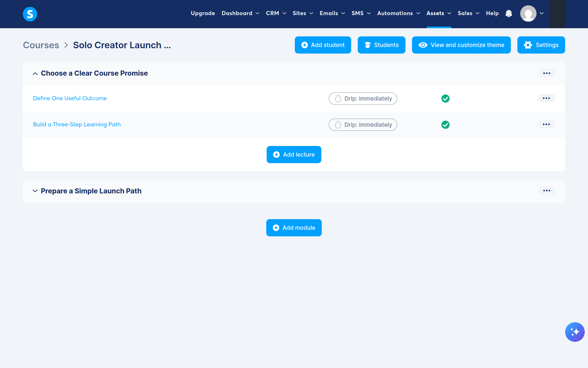
Task: Open the SMS dropdown menu
Action: (361, 13)
